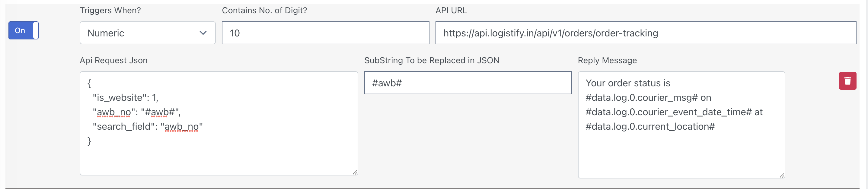This screenshot has height=189, width=868.
Task: Click into the API URL text field
Action: (x=645, y=33)
